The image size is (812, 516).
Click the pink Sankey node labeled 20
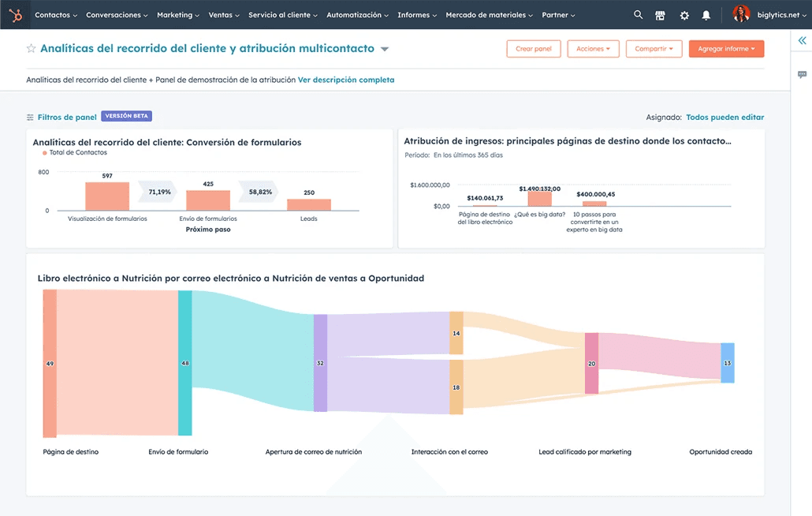pyautogui.click(x=591, y=364)
